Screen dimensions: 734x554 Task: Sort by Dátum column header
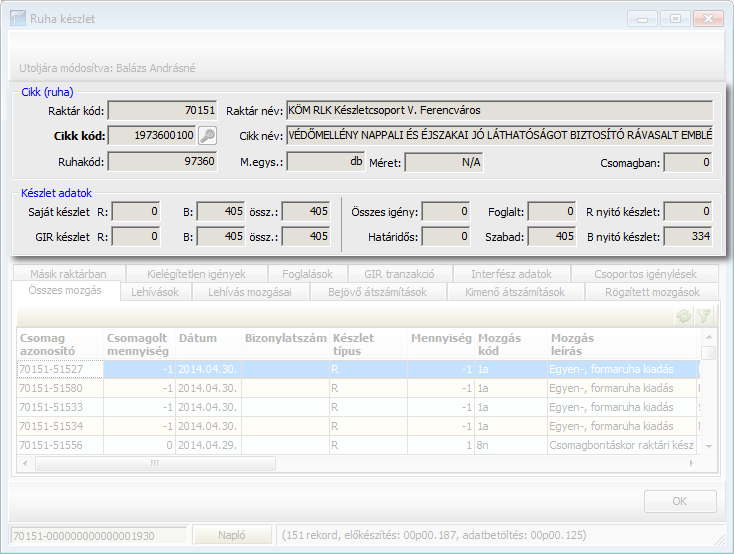coord(208,344)
